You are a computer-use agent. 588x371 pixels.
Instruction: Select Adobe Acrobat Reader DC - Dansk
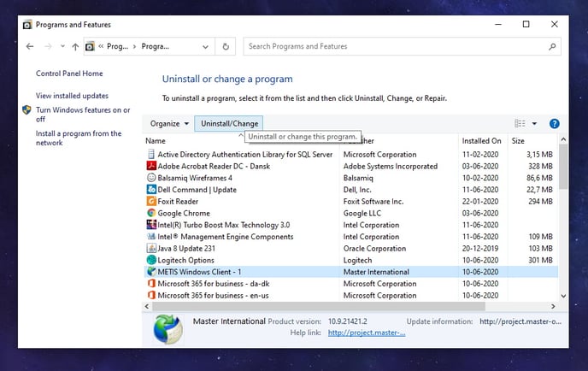click(x=214, y=166)
